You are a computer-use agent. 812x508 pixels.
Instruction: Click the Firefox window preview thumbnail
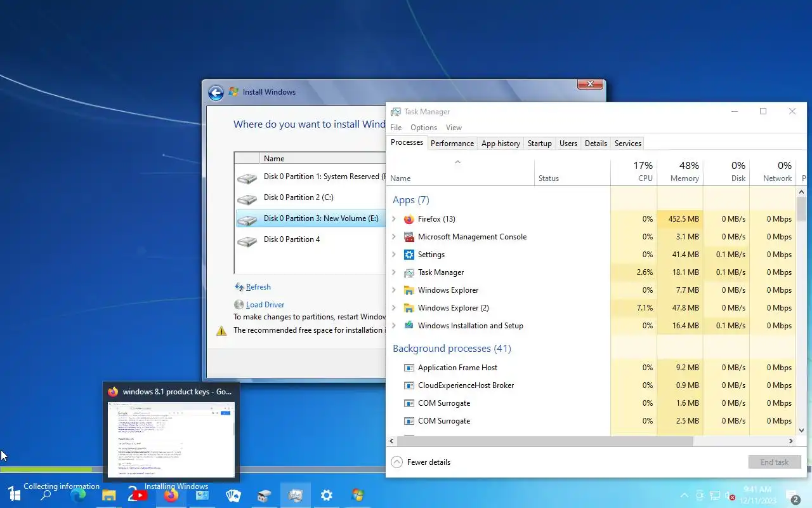(171, 439)
